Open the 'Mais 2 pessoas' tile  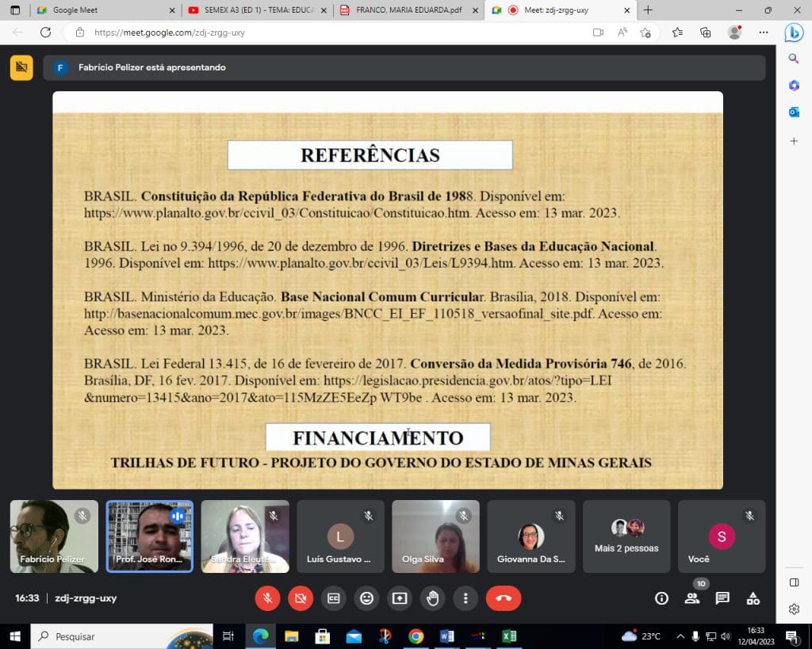[x=626, y=536]
